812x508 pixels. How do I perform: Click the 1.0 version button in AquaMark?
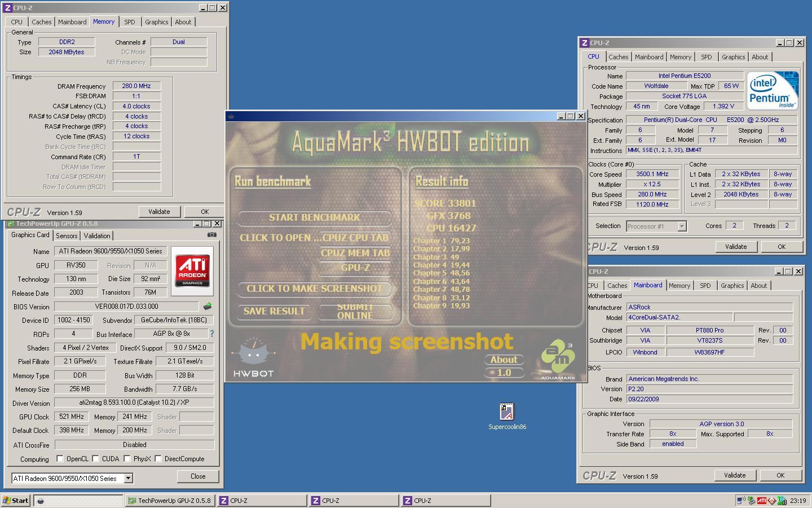tap(504, 373)
